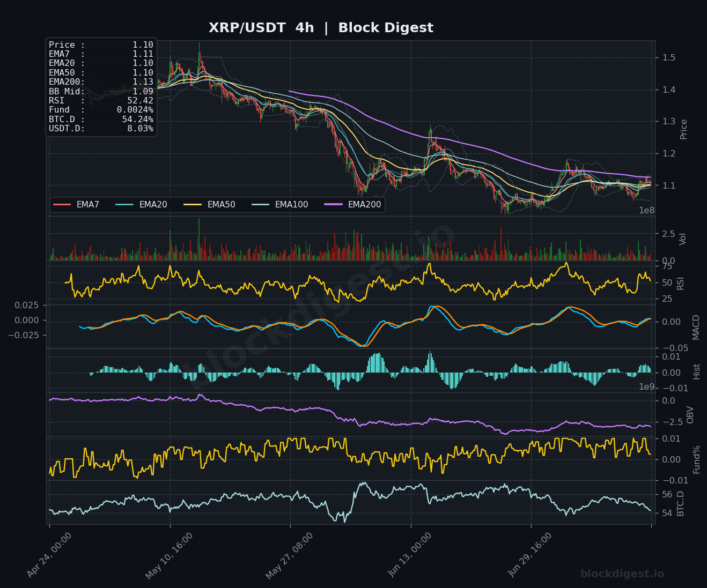Click the 0.025 MACD left axis tick
The height and width of the screenshot is (588, 707).
click(x=26, y=305)
